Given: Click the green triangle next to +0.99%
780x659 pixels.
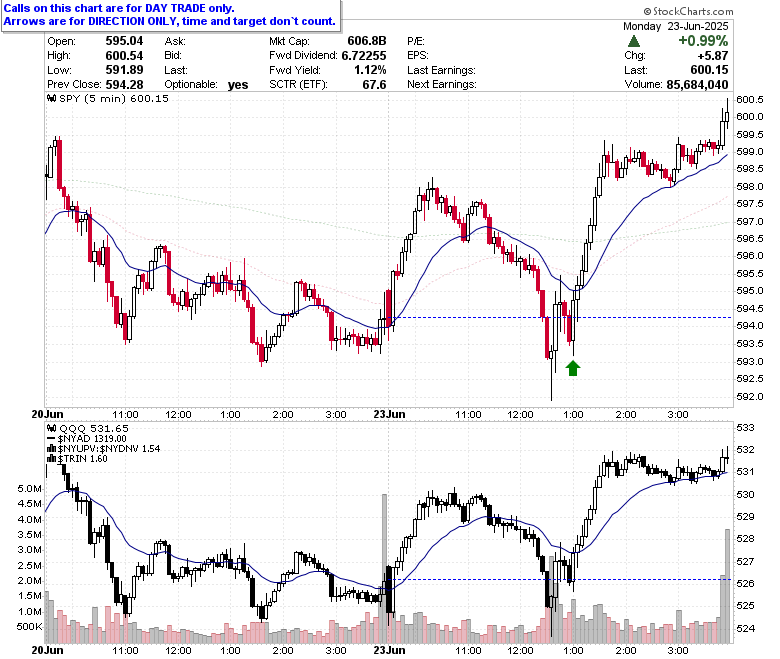Looking at the screenshot, I should pyautogui.click(x=634, y=41).
